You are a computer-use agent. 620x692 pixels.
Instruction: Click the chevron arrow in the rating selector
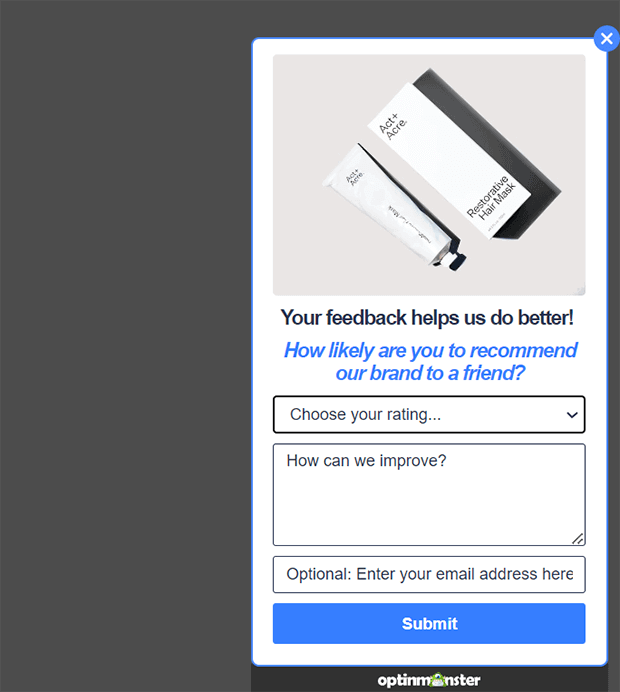click(x=572, y=415)
